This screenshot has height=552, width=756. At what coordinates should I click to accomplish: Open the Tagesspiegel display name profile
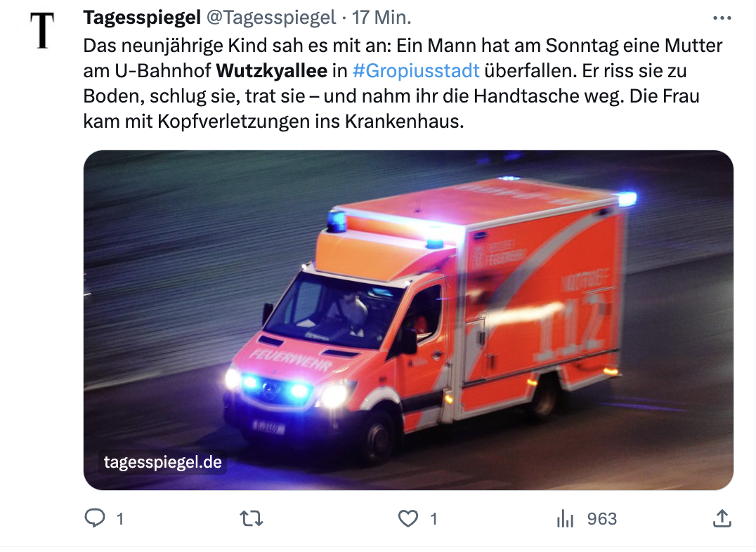tap(142, 18)
